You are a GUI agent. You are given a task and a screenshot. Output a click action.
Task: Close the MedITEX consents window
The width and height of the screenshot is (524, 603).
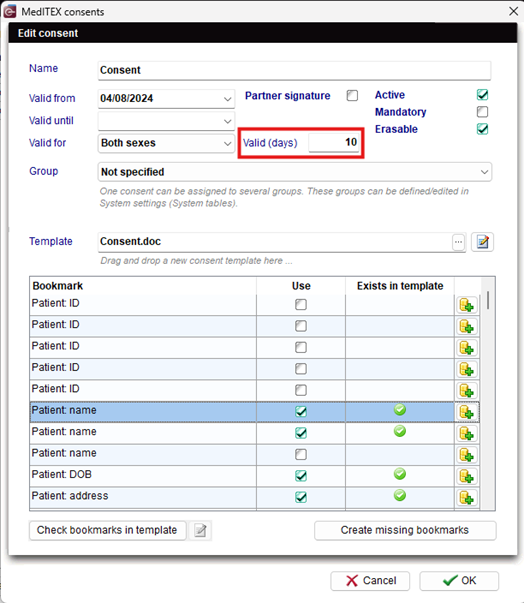(x=513, y=12)
